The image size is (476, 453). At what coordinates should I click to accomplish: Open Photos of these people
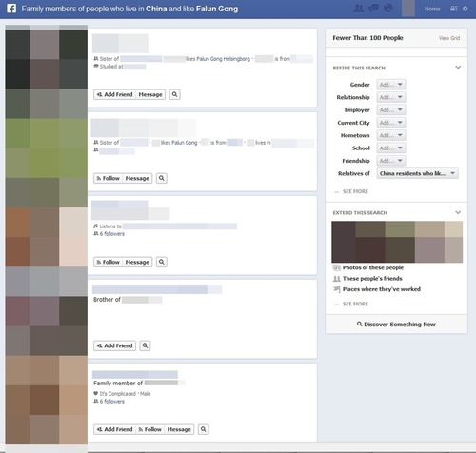(373, 267)
